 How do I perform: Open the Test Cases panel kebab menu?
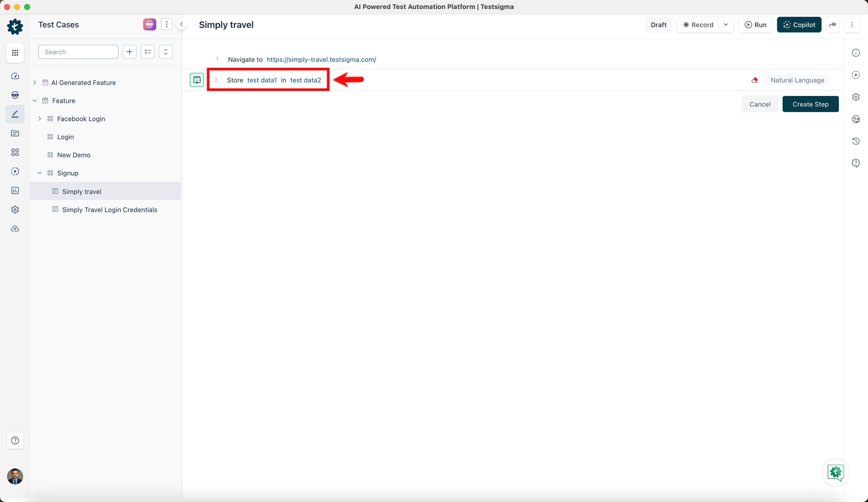click(167, 24)
